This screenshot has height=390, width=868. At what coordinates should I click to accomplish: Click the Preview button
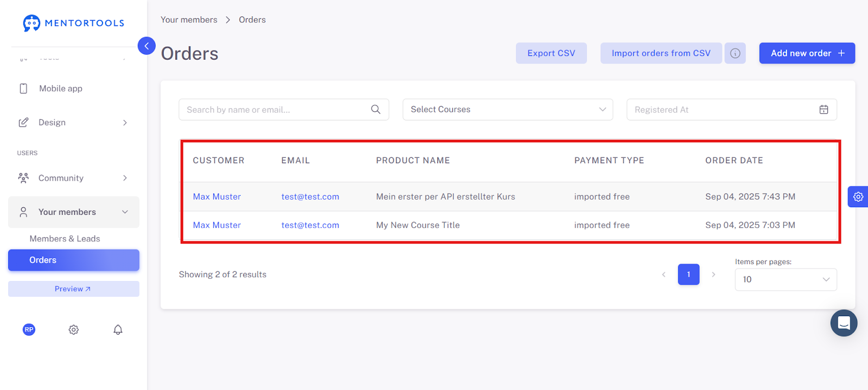[x=74, y=289]
